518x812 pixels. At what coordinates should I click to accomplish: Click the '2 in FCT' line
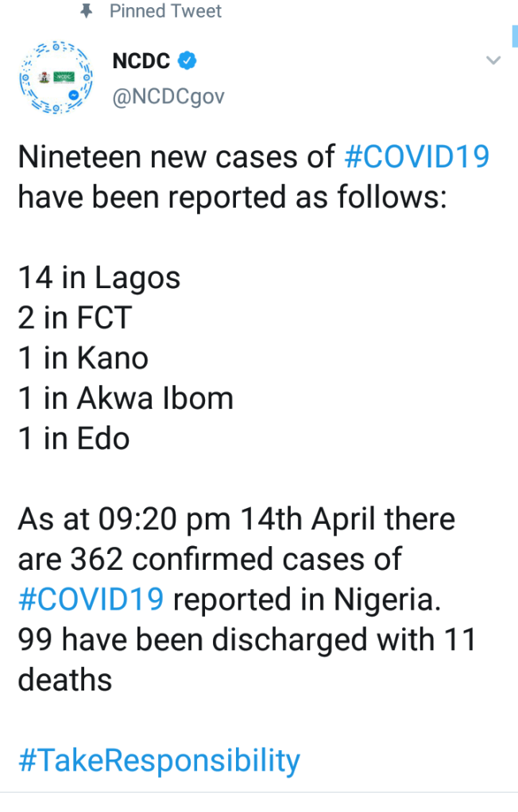pyautogui.click(x=75, y=317)
